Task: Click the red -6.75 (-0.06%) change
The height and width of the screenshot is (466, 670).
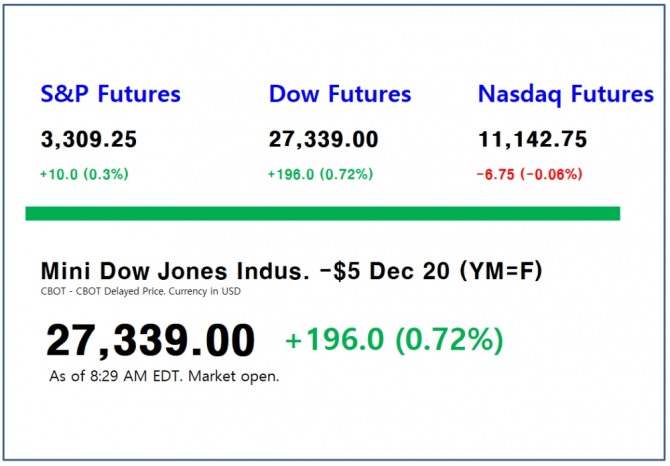Action: (530, 174)
